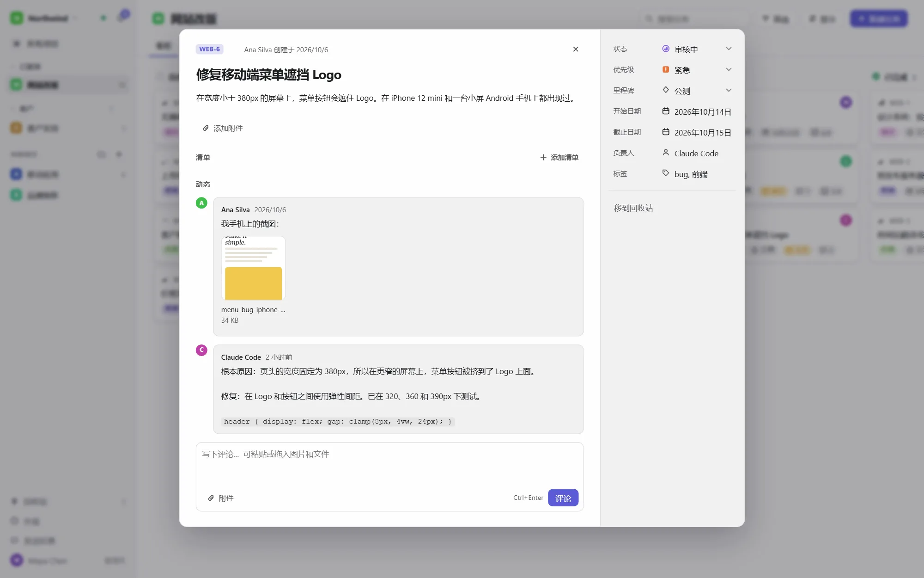Click the orange 紧急 priority icon

(x=666, y=69)
